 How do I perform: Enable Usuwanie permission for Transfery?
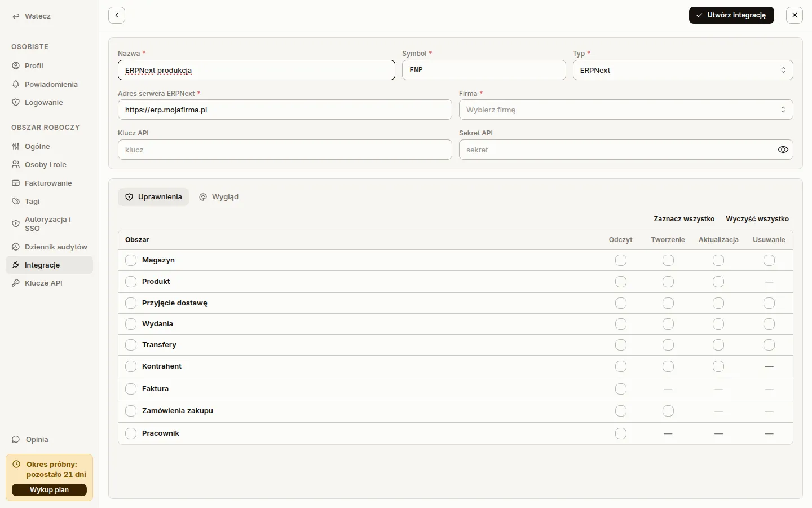pos(769,345)
